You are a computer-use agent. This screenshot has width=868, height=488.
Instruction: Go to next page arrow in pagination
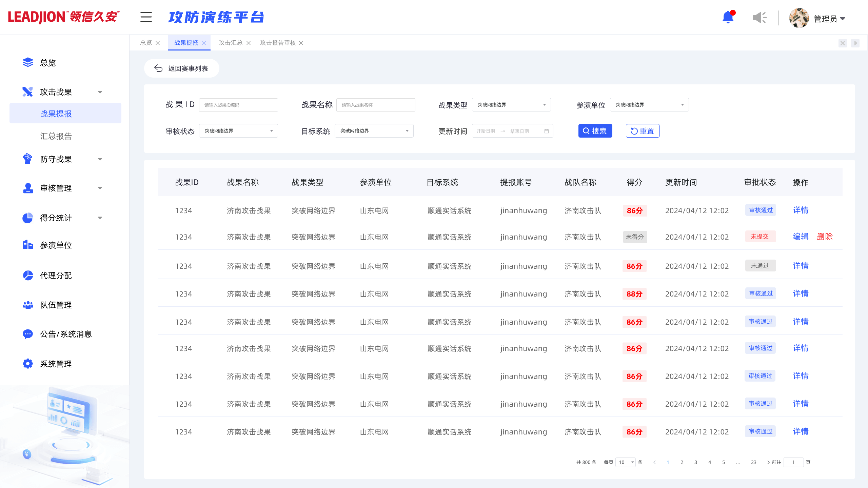tap(768, 462)
